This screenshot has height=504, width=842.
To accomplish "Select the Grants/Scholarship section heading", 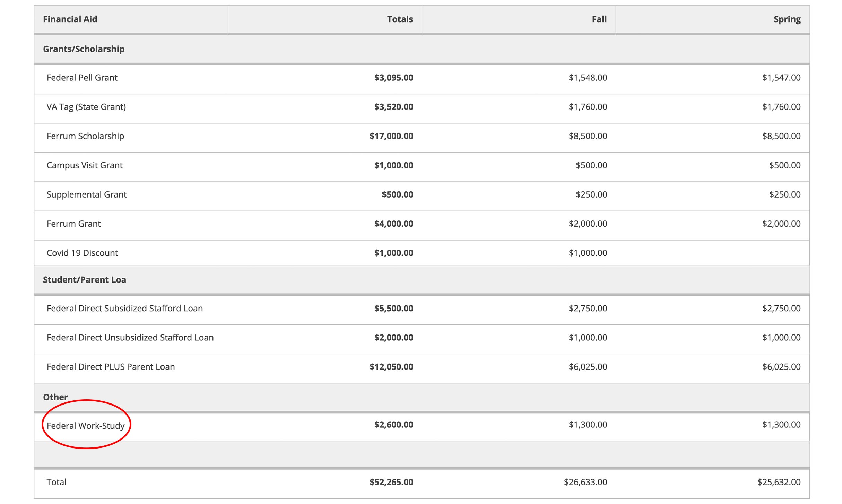I will tap(84, 49).
